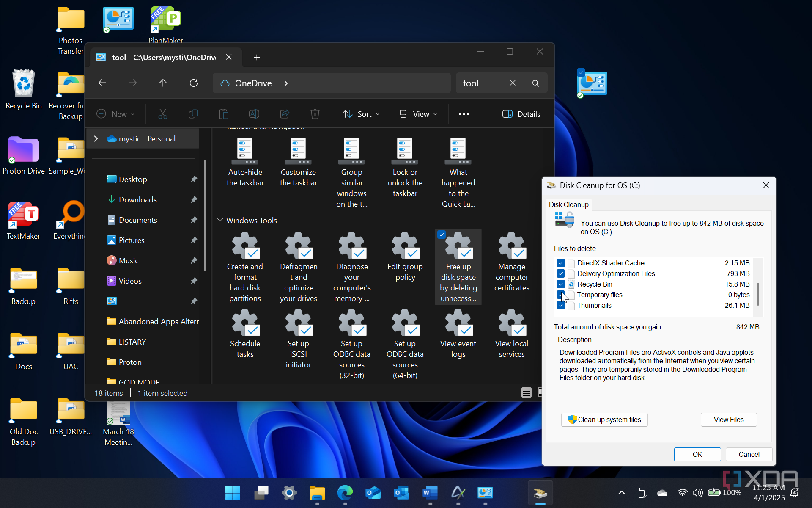This screenshot has width=812, height=508.
Task: Add a new File Explorer tab
Action: (257, 57)
